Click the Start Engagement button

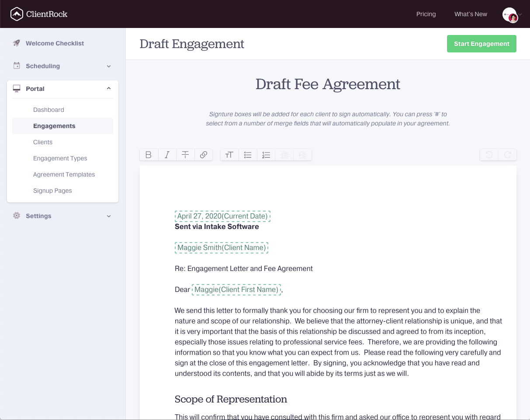click(482, 44)
